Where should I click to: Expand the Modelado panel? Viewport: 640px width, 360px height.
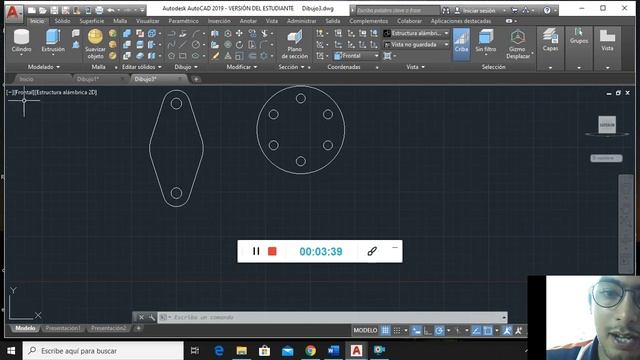44,67
